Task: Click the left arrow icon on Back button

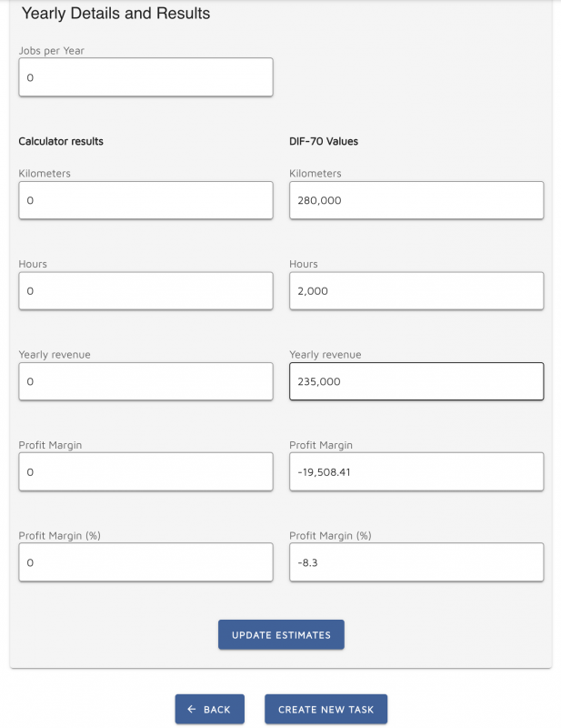Action: [192, 709]
